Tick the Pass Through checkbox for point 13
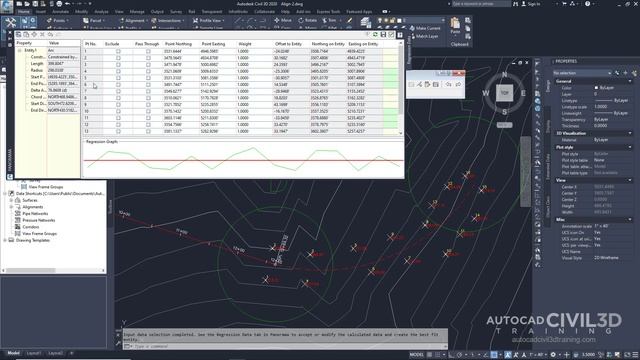Screen dimensions: 640x360 click(x=148, y=131)
